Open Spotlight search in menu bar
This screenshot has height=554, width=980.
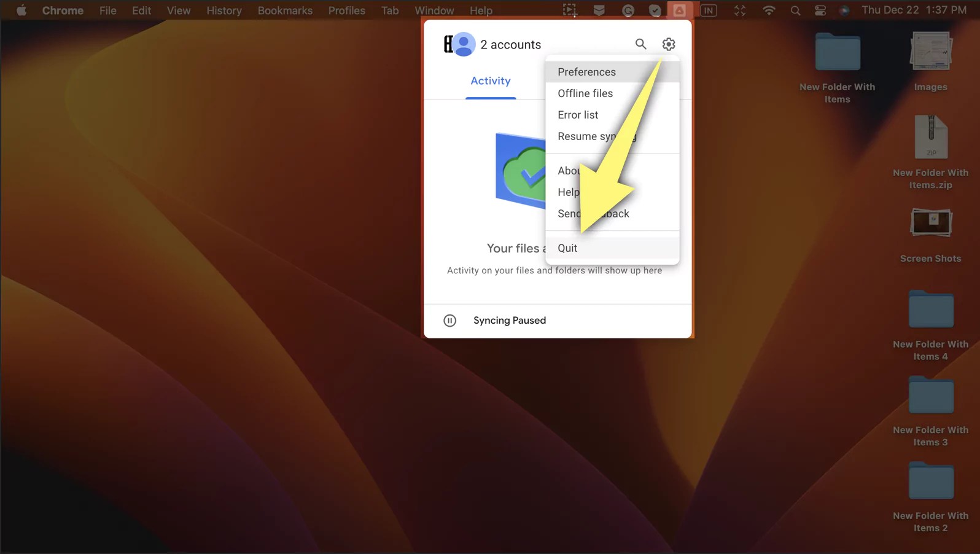pyautogui.click(x=795, y=10)
